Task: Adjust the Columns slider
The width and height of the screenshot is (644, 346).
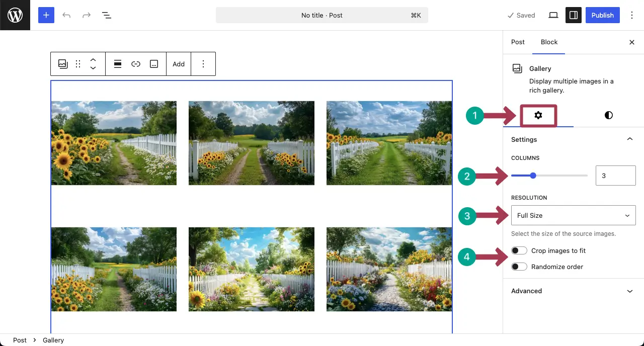Action: click(x=533, y=176)
